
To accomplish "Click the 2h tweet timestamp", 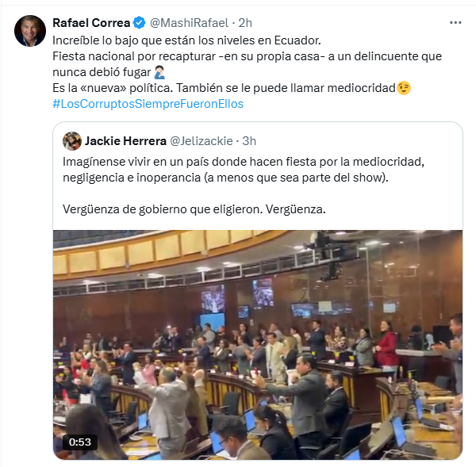I will point(245,23).
